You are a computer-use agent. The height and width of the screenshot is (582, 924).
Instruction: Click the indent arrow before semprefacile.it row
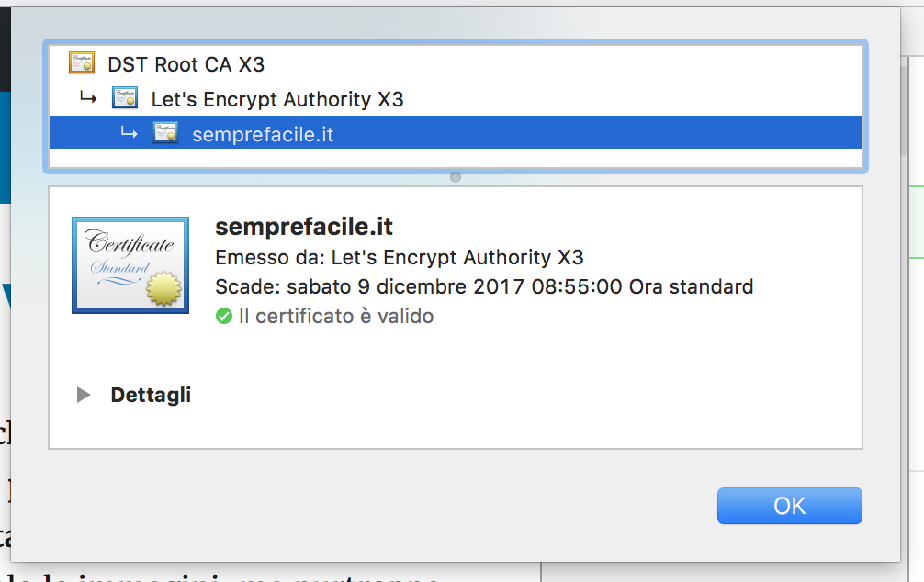coord(130,132)
